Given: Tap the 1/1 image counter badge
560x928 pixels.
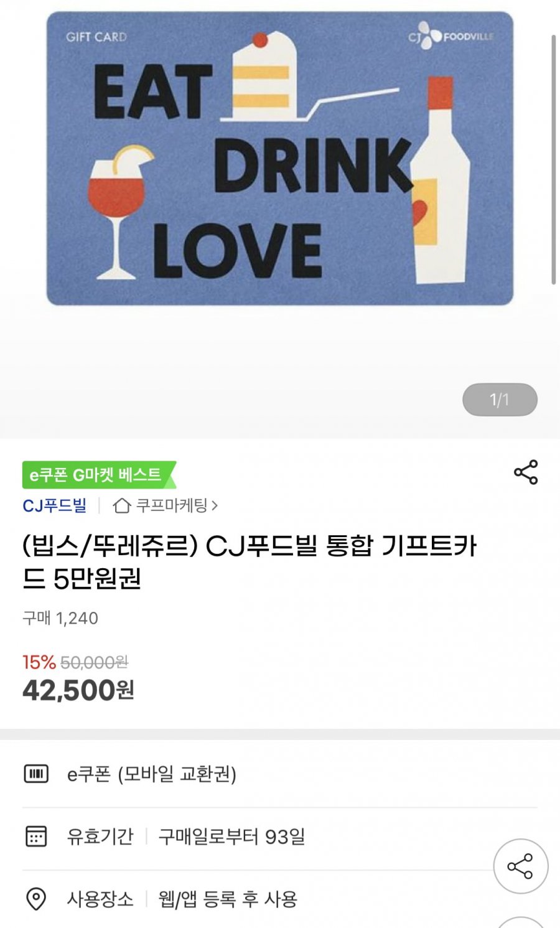Looking at the screenshot, I should click(x=500, y=400).
